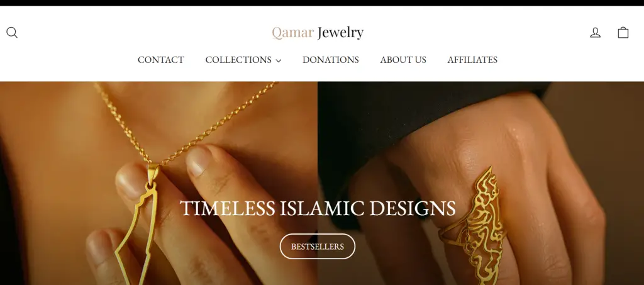Click the word Qamar in logo
The width and height of the screenshot is (644, 285).
pyautogui.click(x=293, y=33)
